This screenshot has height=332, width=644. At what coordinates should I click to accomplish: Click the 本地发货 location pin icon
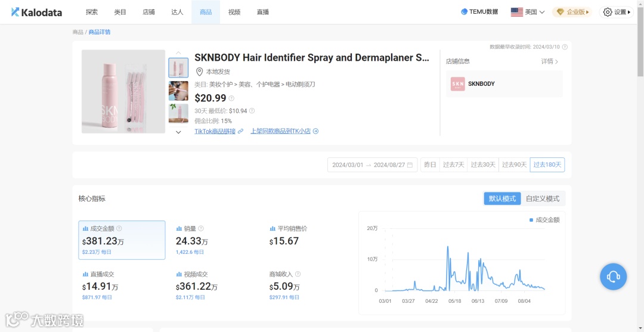199,72
